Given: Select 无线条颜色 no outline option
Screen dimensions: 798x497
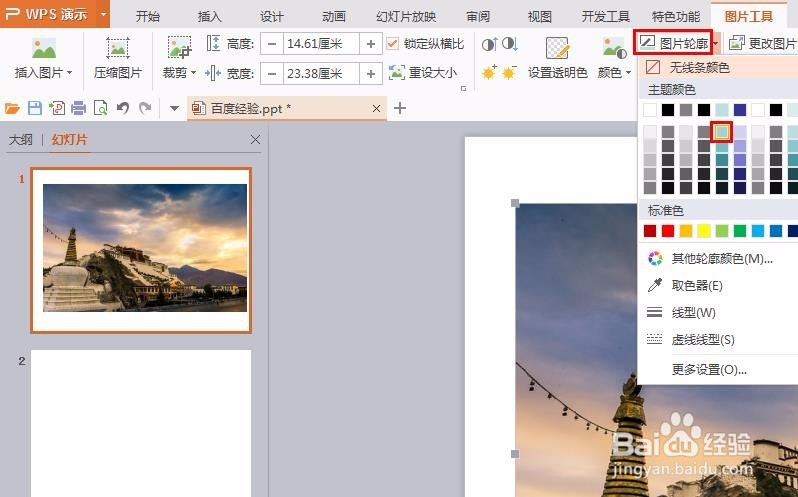Looking at the screenshot, I should tap(718, 67).
